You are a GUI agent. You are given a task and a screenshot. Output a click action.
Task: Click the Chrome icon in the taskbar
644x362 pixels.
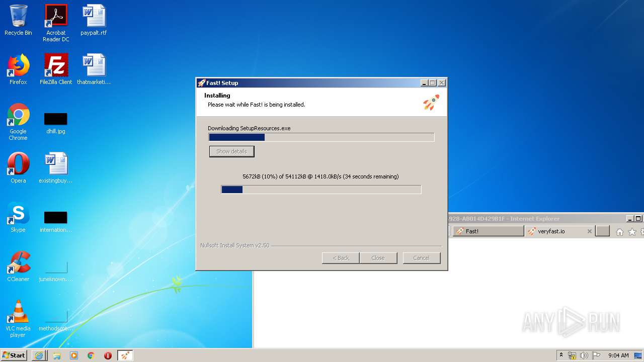91,355
